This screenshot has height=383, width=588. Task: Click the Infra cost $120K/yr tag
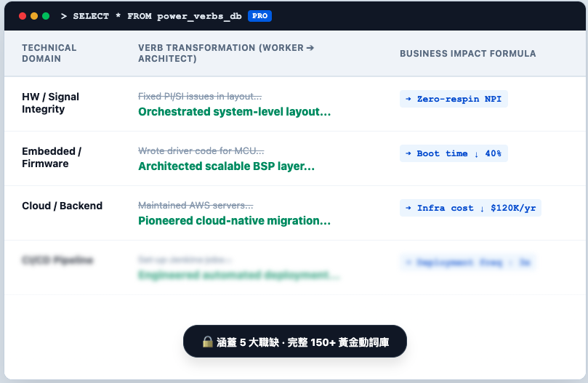coord(470,208)
